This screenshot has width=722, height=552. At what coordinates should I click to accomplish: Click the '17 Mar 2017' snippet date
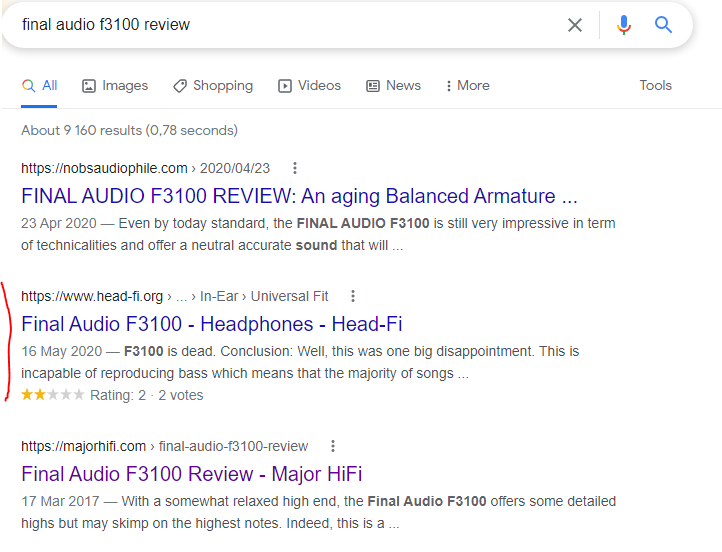pos(60,501)
